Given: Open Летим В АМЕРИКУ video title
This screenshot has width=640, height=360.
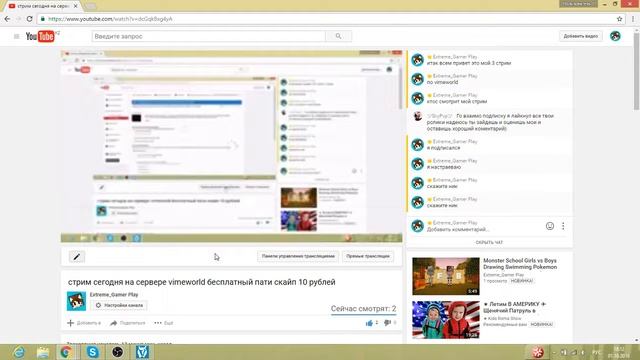Looking at the screenshot, I should click(x=514, y=307).
